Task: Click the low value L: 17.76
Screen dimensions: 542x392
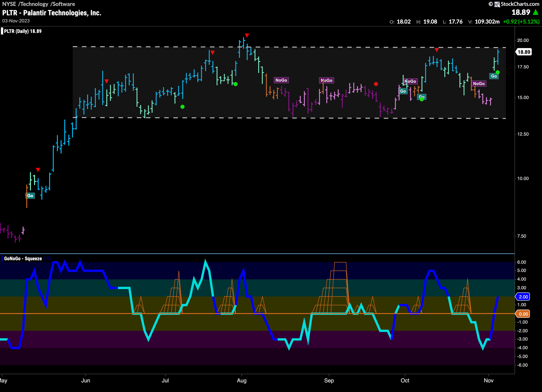Action: tap(453, 22)
